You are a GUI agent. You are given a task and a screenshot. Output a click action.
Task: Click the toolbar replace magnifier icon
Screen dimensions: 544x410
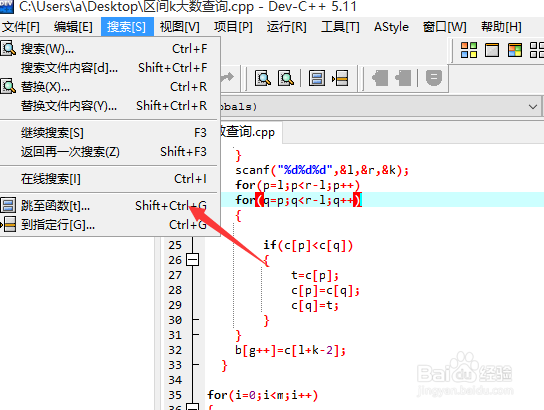(286, 78)
